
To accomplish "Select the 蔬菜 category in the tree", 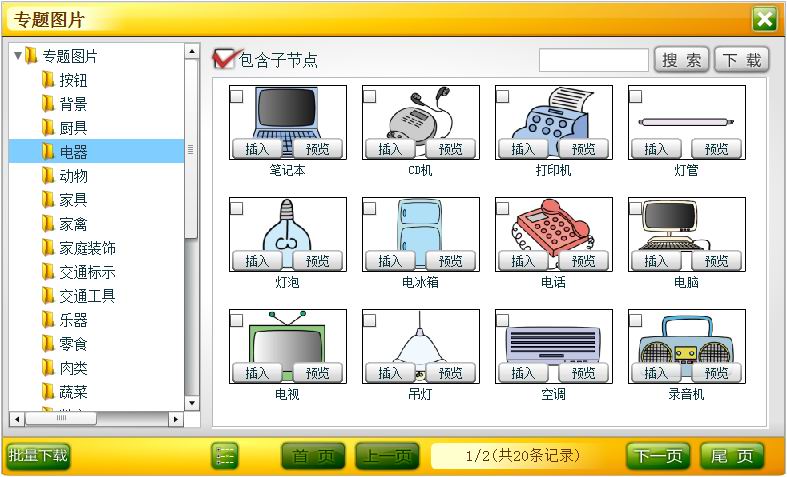I will (73, 392).
